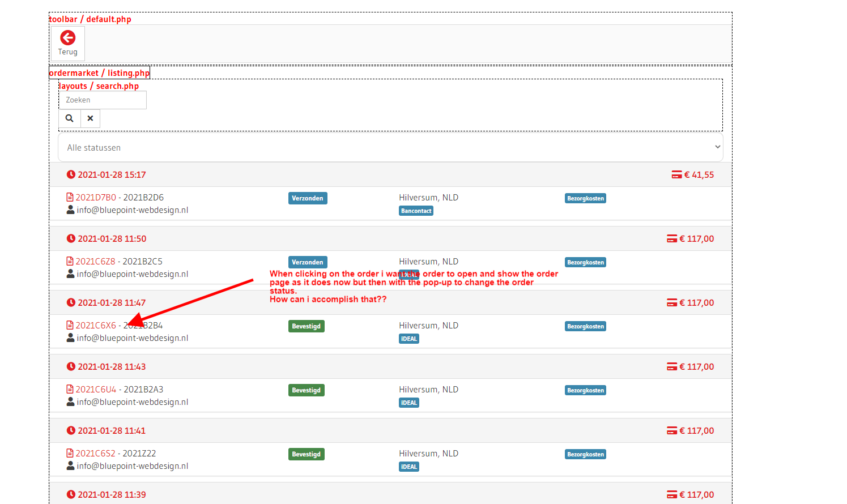Click the credit card icon beside € 41,55
847x504 pixels.
(x=676, y=174)
